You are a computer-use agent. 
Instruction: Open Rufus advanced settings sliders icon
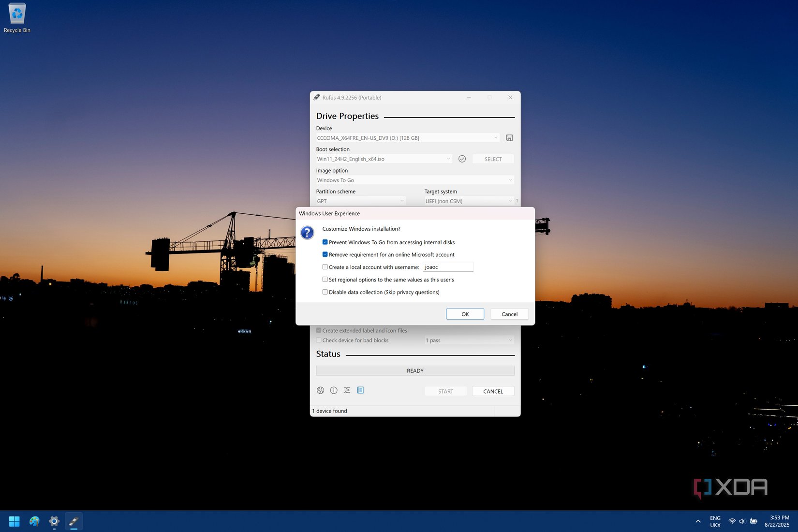pos(347,390)
